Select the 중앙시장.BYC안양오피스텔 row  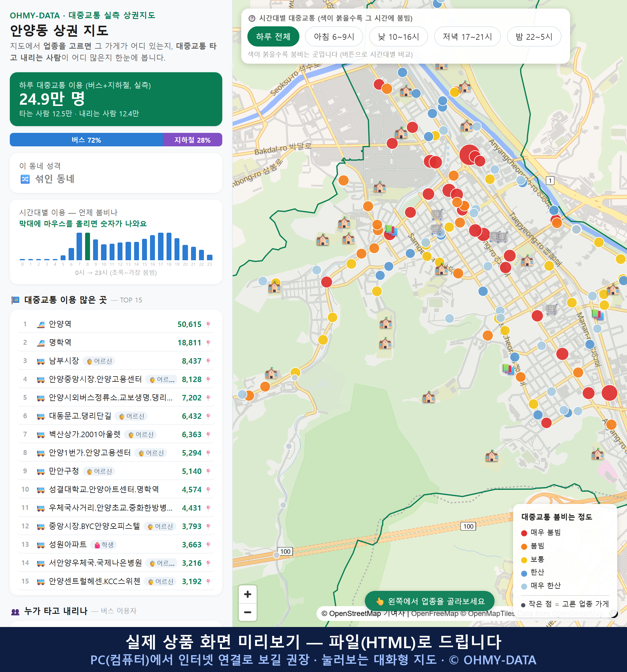(116, 526)
